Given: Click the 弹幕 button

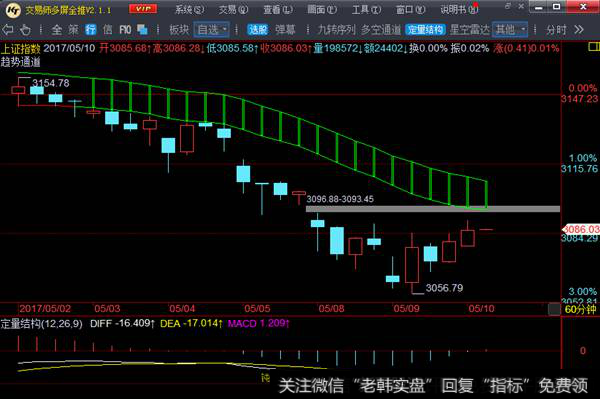Looking at the screenshot, I should [x=285, y=29].
